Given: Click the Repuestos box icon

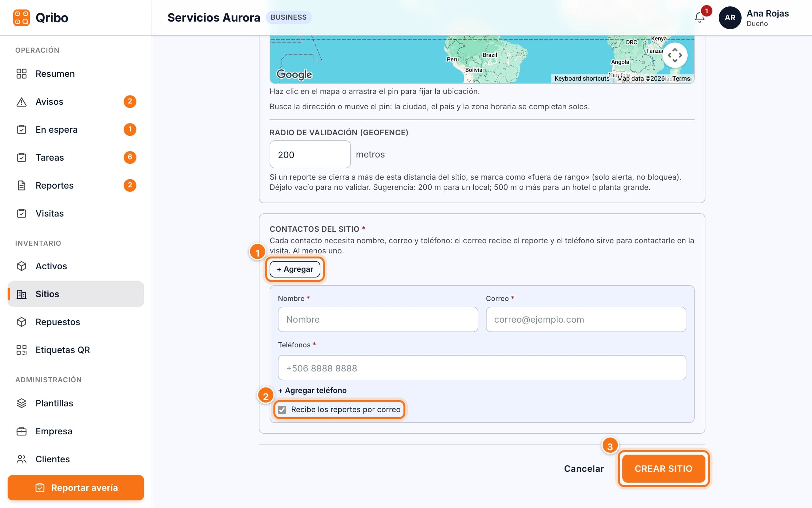Looking at the screenshot, I should (x=22, y=322).
